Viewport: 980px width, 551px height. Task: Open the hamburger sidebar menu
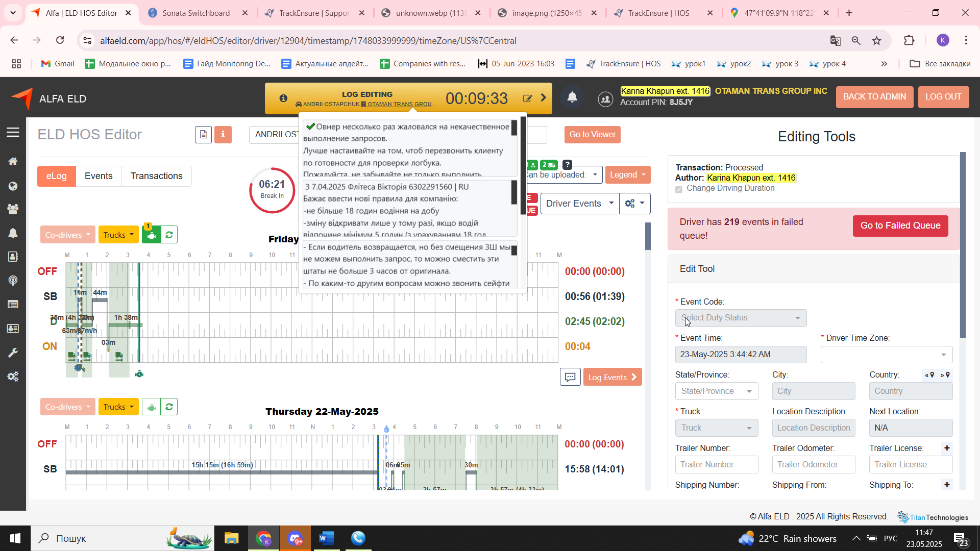point(13,133)
